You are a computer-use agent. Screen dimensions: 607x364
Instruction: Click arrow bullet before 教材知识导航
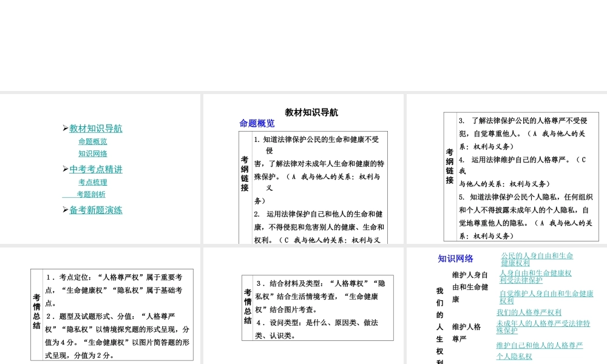(x=66, y=128)
